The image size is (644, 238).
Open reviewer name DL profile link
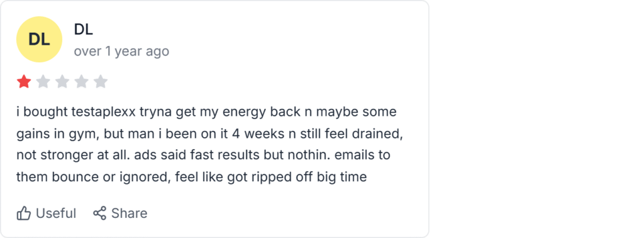(x=84, y=29)
